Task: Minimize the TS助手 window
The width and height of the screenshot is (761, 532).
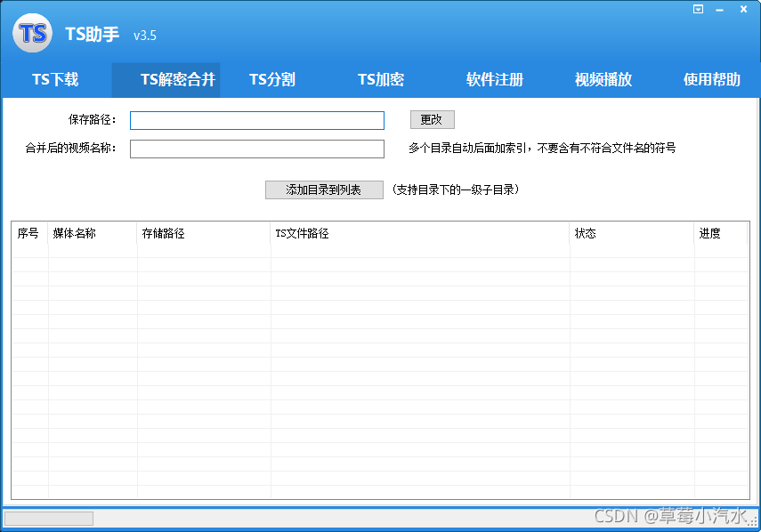Action: coord(719,10)
